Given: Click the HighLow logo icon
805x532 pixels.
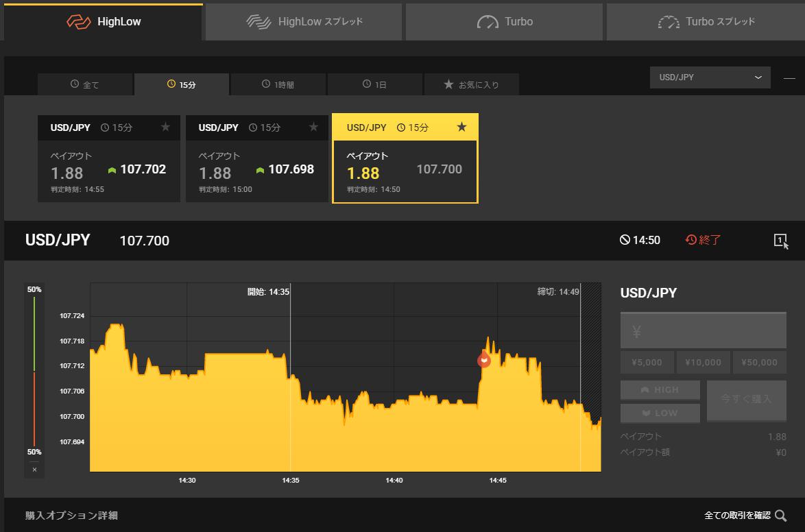Looking at the screenshot, I should coord(79,21).
